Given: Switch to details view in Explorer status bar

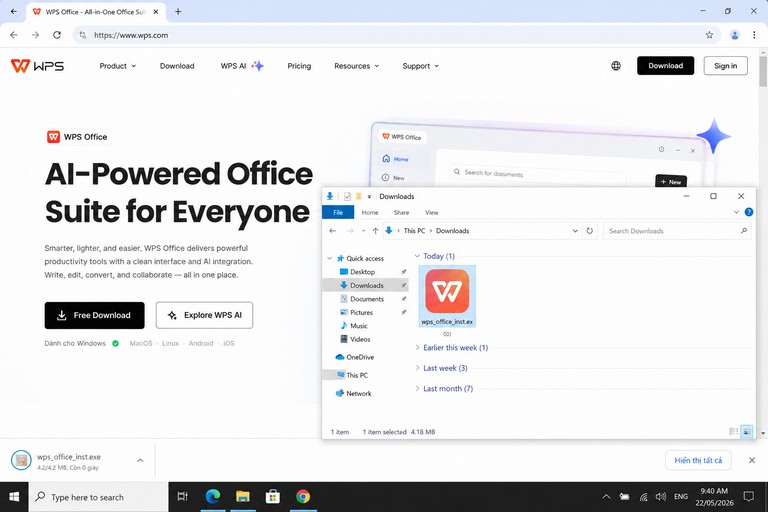Looking at the screenshot, I should [x=733, y=432].
